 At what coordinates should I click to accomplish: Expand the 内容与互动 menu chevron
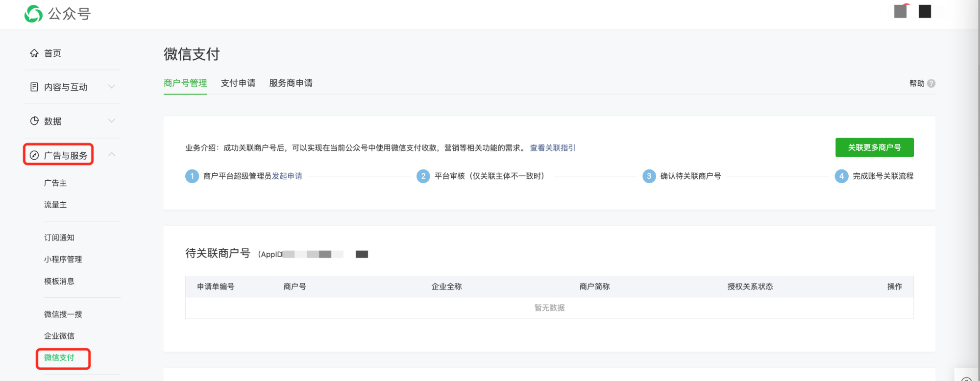[x=112, y=87]
